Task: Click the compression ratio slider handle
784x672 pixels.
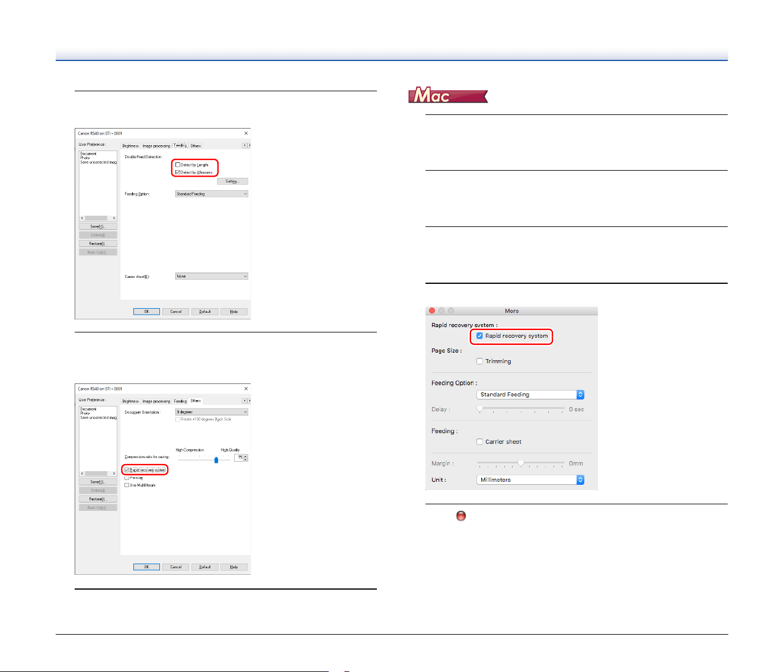Action: click(x=216, y=460)
